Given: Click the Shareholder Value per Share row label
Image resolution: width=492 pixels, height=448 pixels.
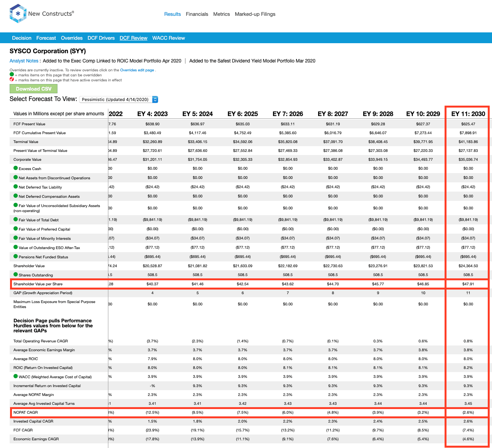Looking at the screenshot, I should click(x=38, y=284).
